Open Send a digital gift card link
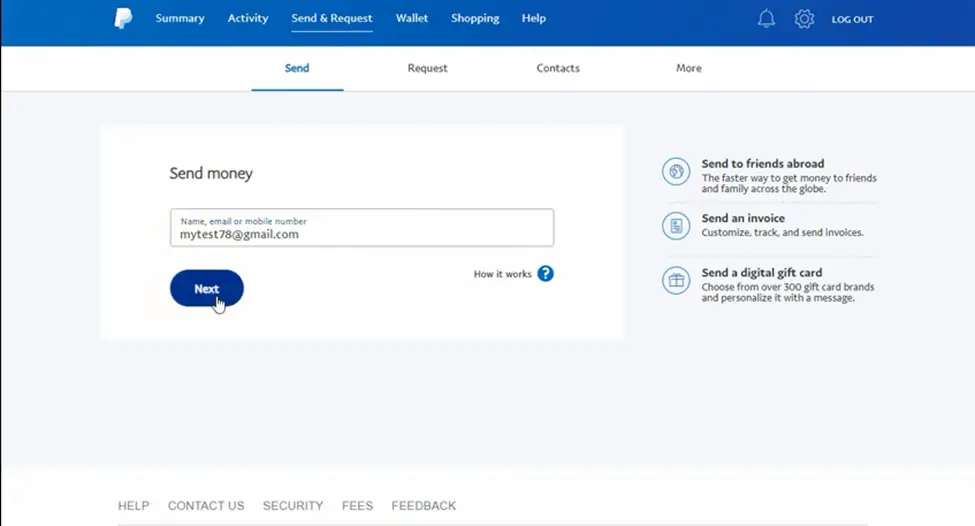Image resolution: width=975 pixels, height=526 pixels. pyautogui.click(x=762, y=272)
